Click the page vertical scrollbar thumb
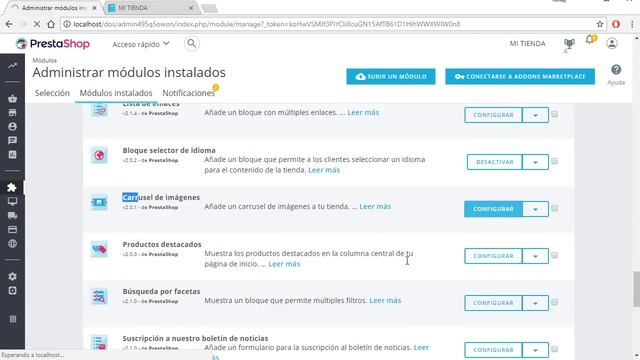 click(636, 289)
